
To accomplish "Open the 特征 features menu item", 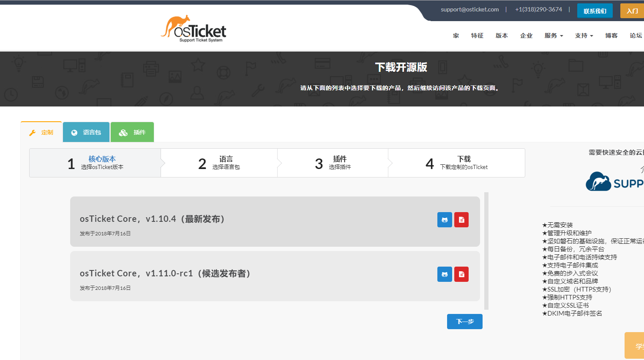I will click(477, 35).
